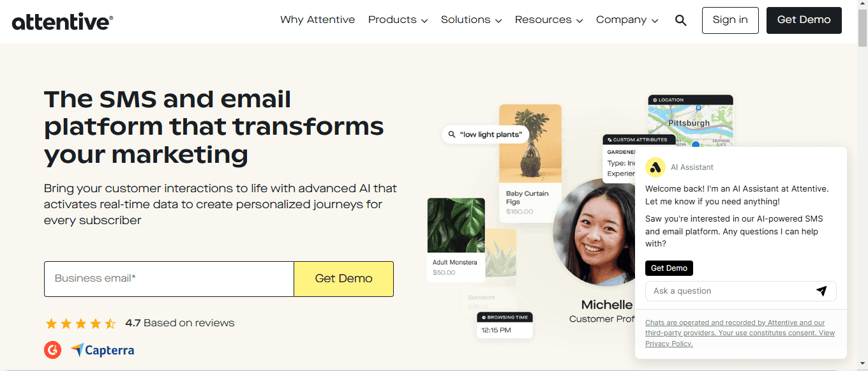The image size is (868, 371).
Task: Click Get Demo in chat widget
Action: tap(669, 268)
